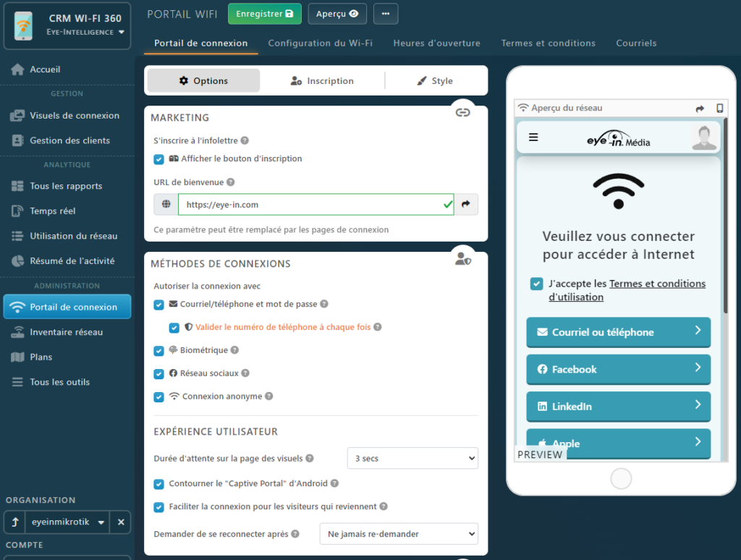741x560 pixels.
Task: Open the Durée d'attente 3 secs dropdown
Action: (412, 459)
